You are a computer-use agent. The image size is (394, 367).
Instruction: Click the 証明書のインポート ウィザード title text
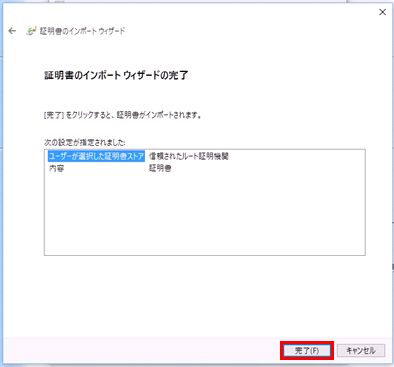(x=82, y=31)
